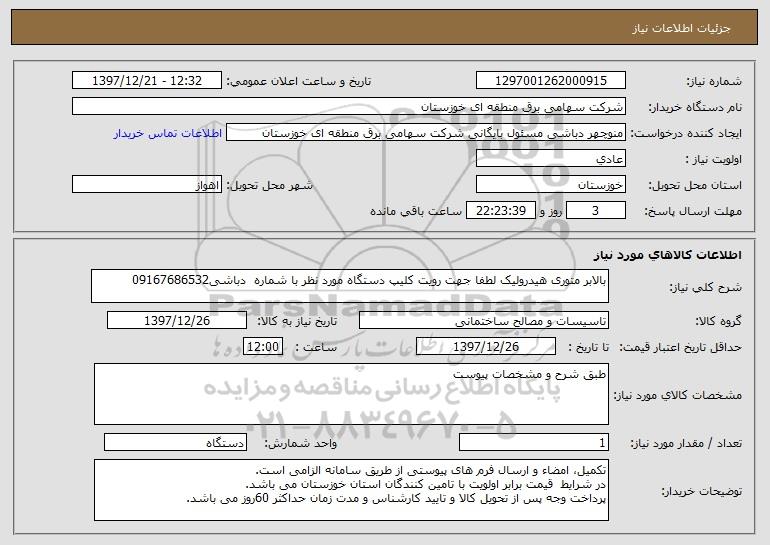Select the quantity field showing 1
This screenshot has width=770, height=545.
tap(534, 442)
